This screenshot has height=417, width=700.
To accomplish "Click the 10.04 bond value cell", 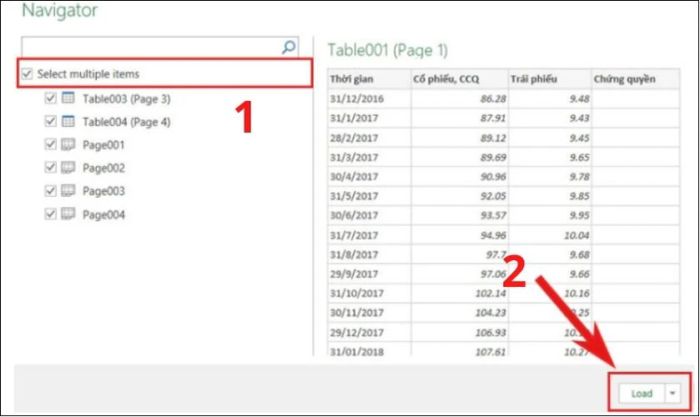I will click(550, 235).
